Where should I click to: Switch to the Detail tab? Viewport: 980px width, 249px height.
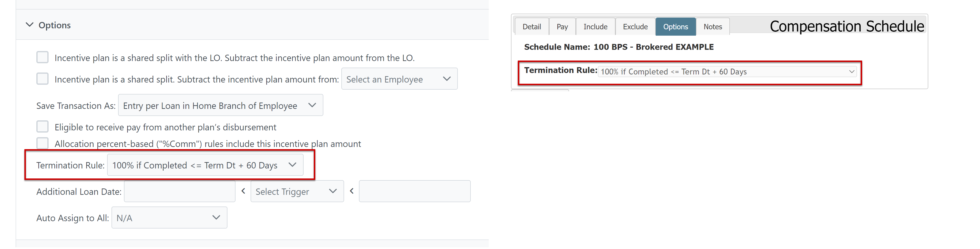pos(531,27)
